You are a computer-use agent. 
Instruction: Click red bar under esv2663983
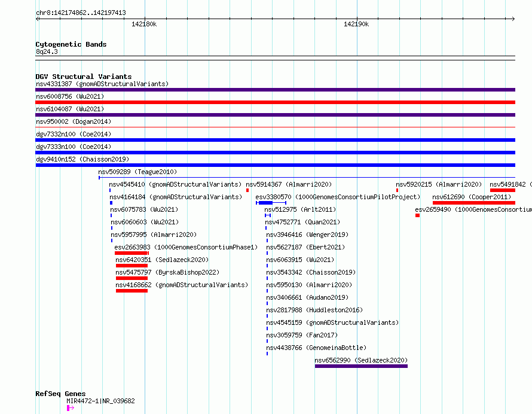tap(132, 253)
